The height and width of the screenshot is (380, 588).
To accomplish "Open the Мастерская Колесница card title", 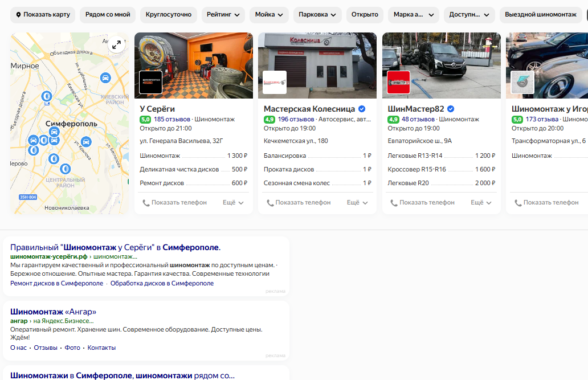I will [x=309, y=109].
